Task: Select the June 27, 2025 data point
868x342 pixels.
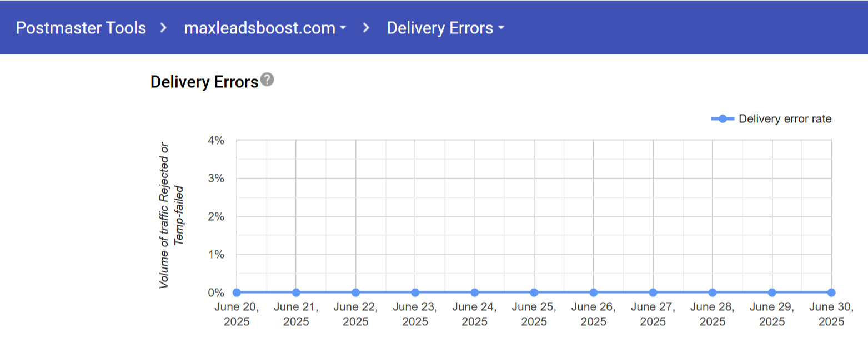Action: pyautogui.click(x=653, y=293)
